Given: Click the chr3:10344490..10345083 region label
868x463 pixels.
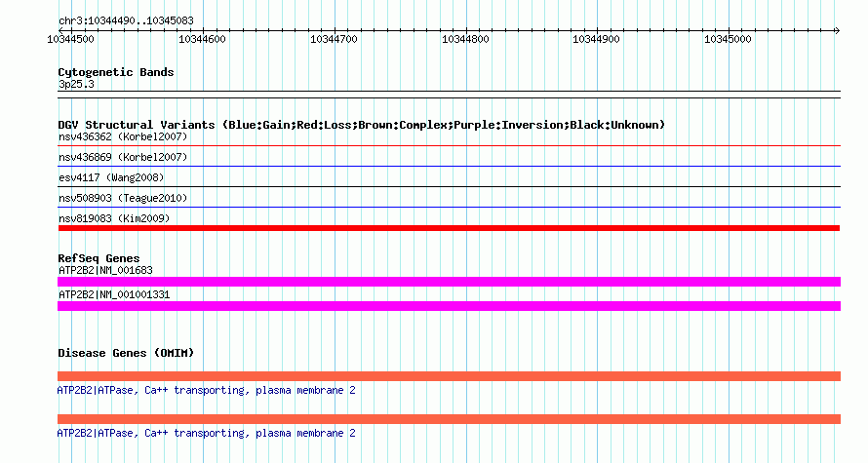Looking at the screenshot, I should tap(126, 20).
